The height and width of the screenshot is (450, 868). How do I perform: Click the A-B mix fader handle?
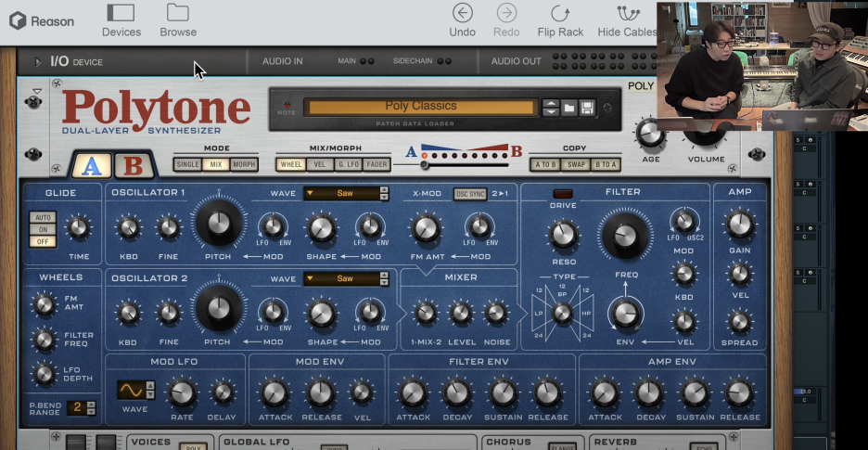[x=425, y=165]
